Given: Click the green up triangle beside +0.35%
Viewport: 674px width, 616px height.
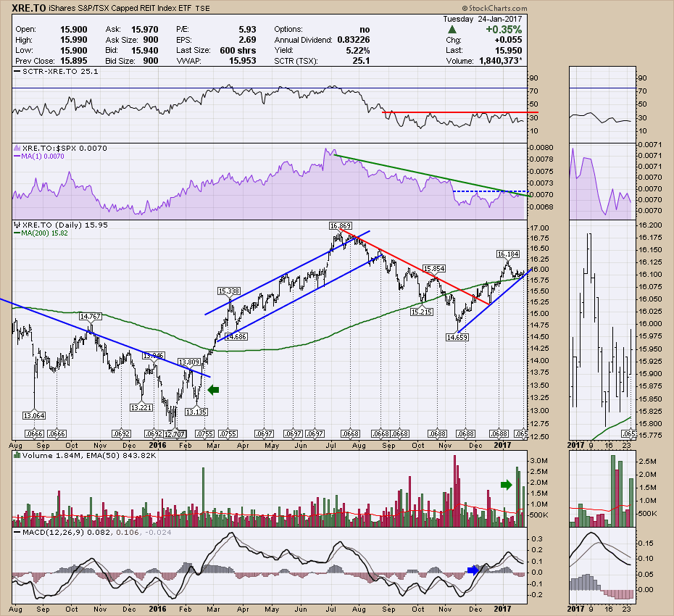Looking at the screenshot, I should point(452,30).
